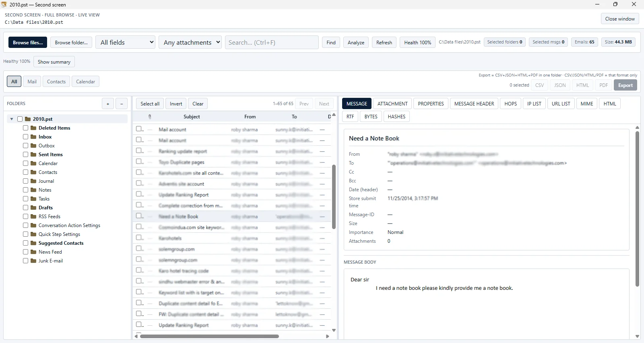Click the Inbox folder icon

pyautogui.click(x=34, y=137)
